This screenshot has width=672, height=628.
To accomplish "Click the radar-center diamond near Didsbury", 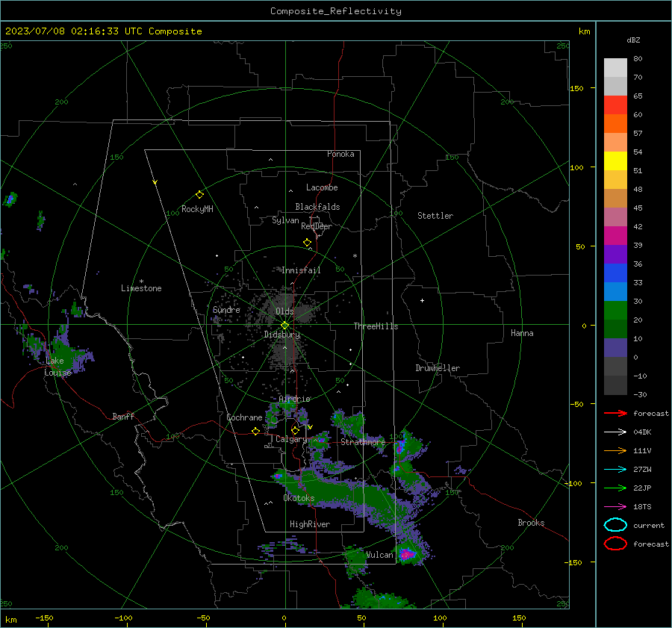I will point(284,326).
